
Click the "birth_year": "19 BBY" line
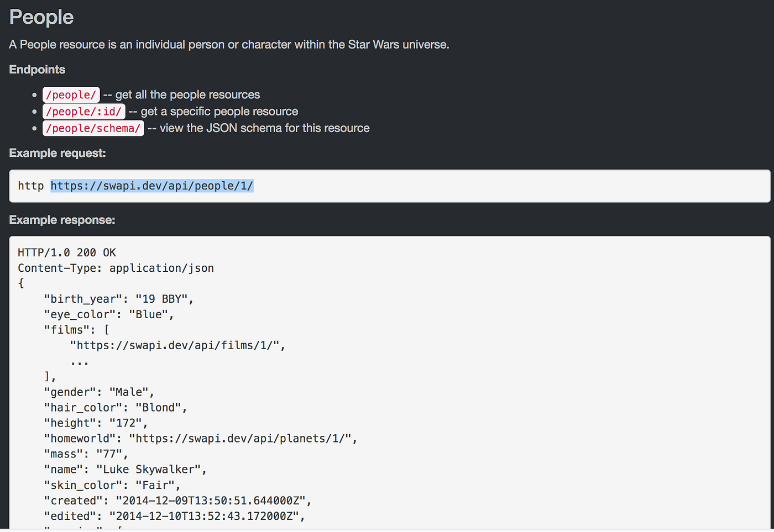click(119, 299)
